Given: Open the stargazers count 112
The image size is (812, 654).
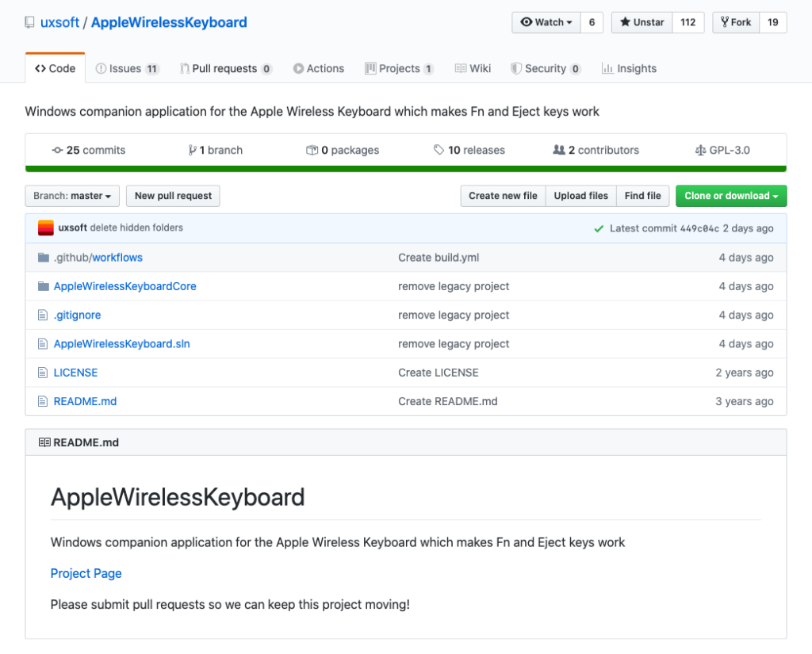Looking at the screenshot, I should [688, 22].
